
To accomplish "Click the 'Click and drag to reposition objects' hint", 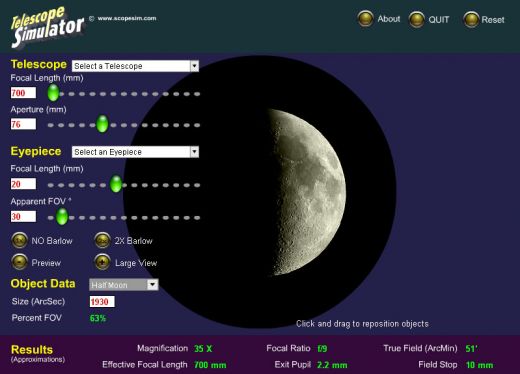I will (362, 324).
